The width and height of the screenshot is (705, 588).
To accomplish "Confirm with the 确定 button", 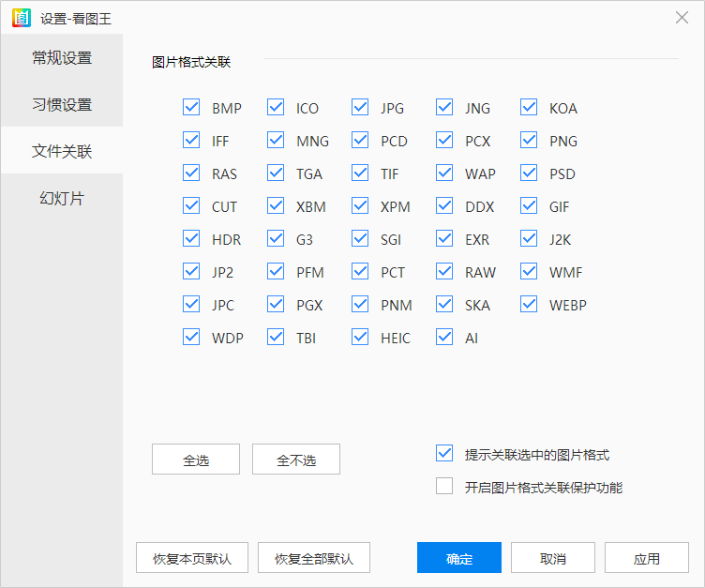I will click(459, 558).
